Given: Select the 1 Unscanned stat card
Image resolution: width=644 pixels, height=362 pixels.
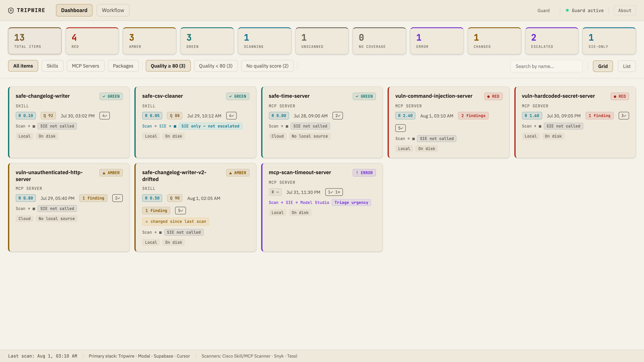Looking at the screenshot, I should pos(322,41).
